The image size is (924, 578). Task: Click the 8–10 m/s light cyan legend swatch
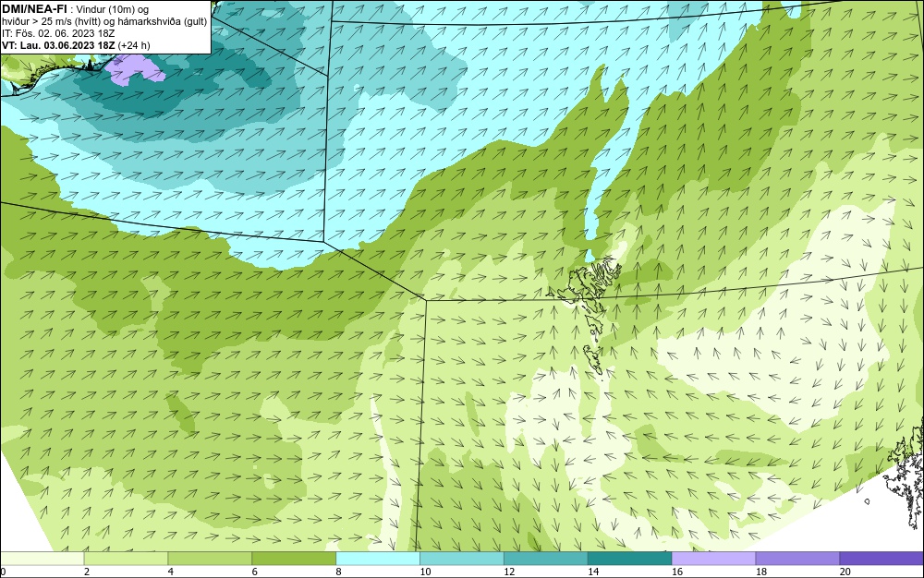click(378, 559)
